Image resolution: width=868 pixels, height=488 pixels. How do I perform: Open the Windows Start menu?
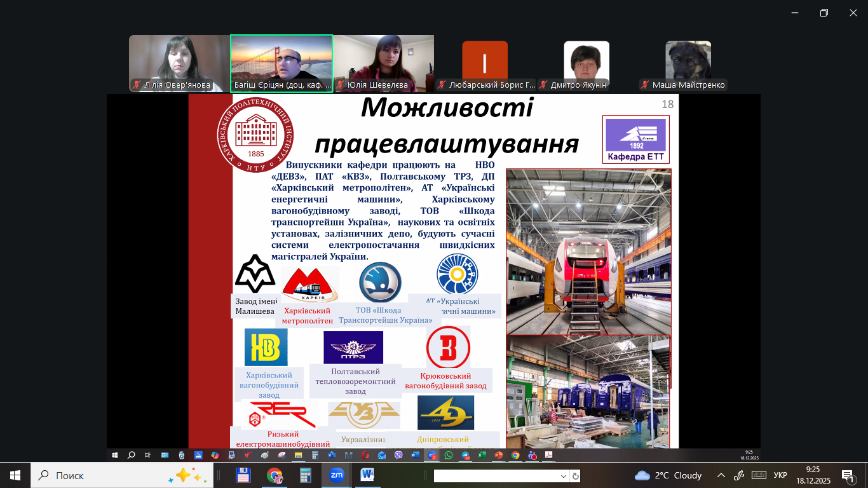[15, 475]
